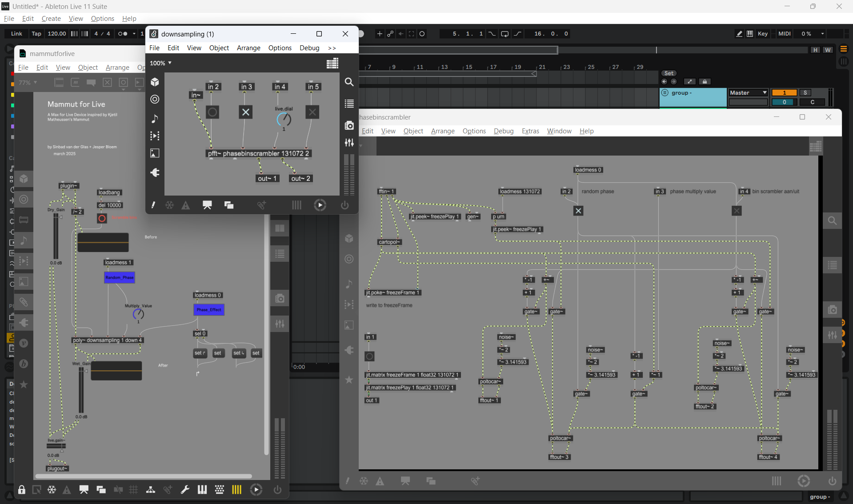Click the 4 / 4 time signature field
Screen dimensions: 853x504
click(102, 34)
